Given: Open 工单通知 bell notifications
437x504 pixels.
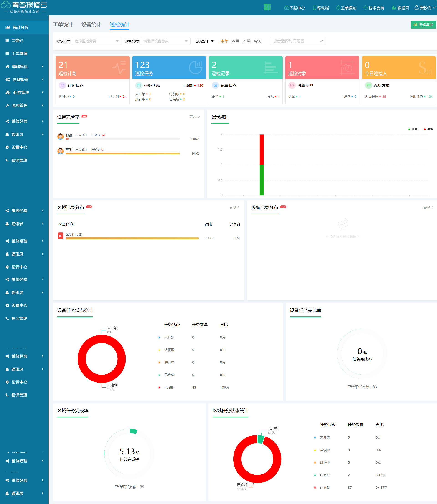Looking at the screenshot, I should coord(338,8).
